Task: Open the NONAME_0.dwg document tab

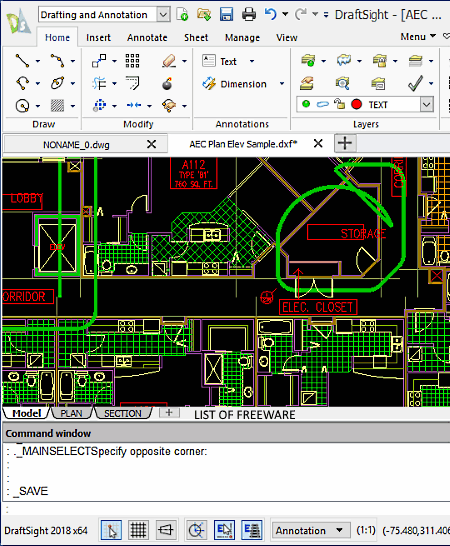Action: coord(76,145)
